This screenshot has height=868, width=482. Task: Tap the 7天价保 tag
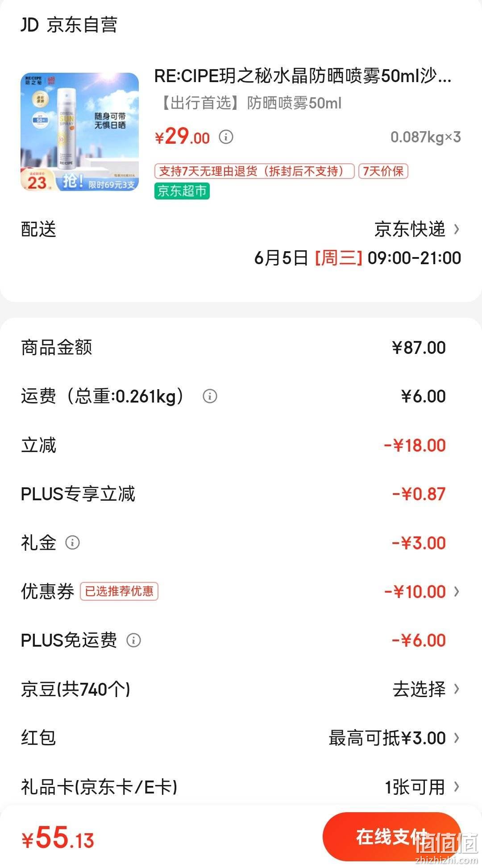383,171
